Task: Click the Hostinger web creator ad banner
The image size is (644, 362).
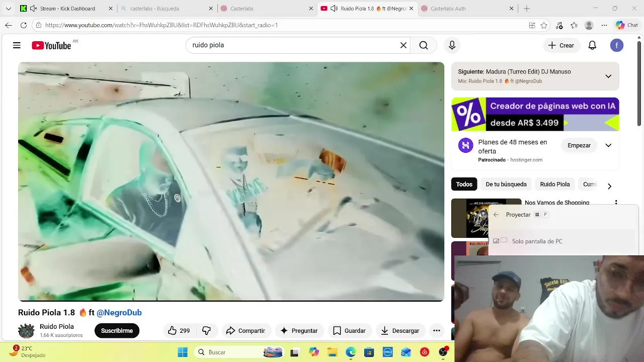Action: click(x=535, y=114)
